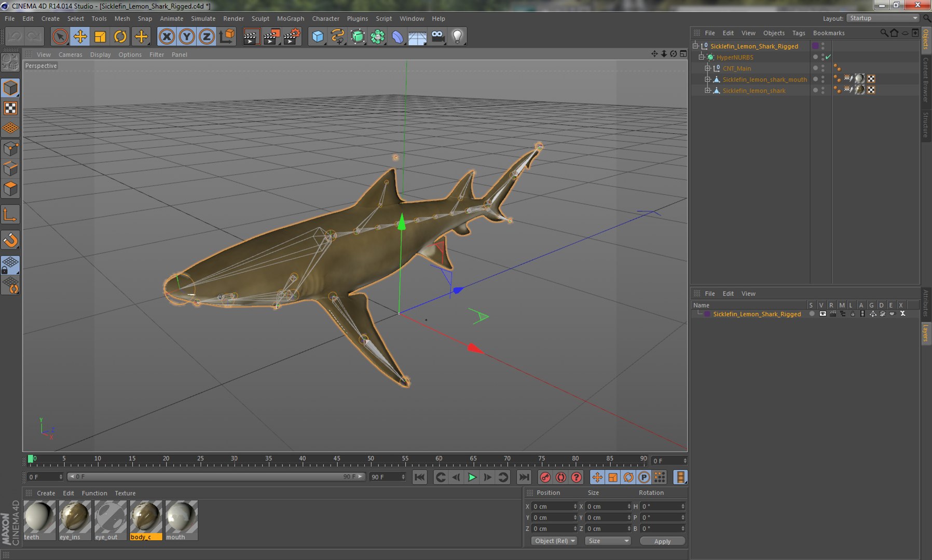The height and width of the screenshot is (560, 932).
Task: Toggle the HyperNURBS green enable checkmark
Action: (x=828, y=57)
